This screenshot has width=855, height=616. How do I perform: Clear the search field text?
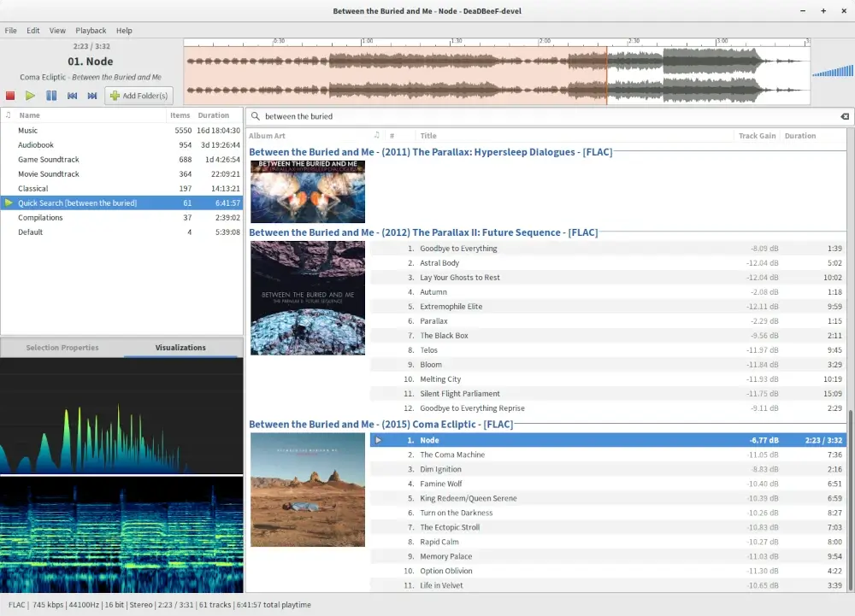point(845,116)
